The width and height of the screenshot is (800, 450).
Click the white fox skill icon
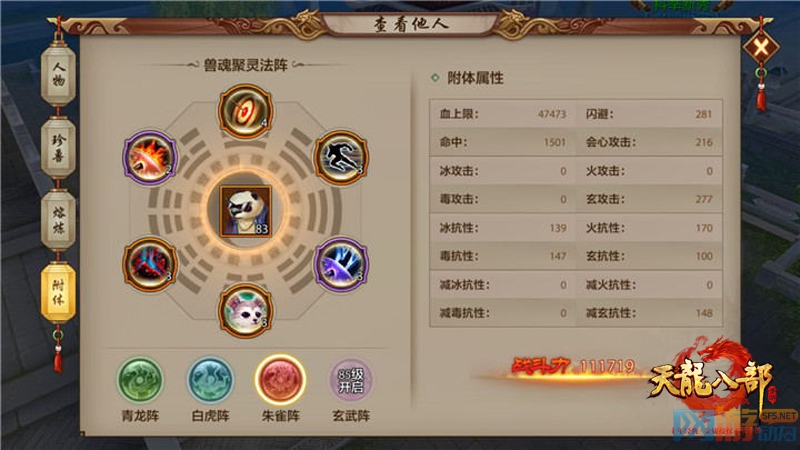click(x=245, y=311)
